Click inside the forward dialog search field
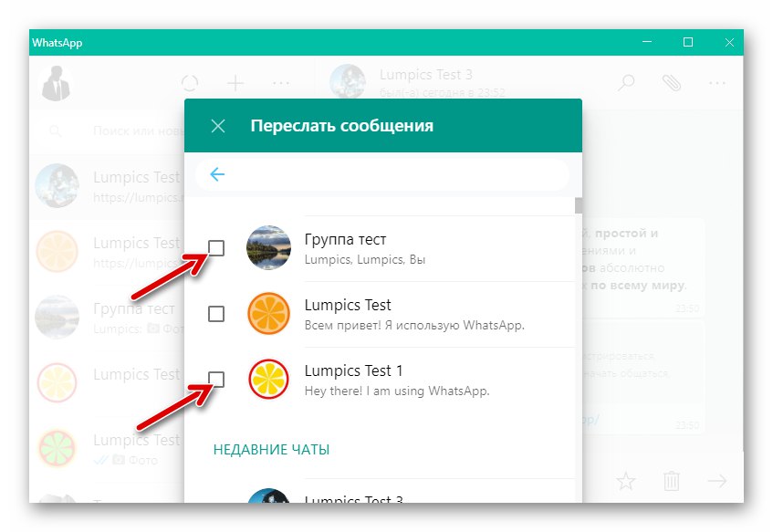Image resolution: width=773 pixels, height=532 pixels. 382,174
